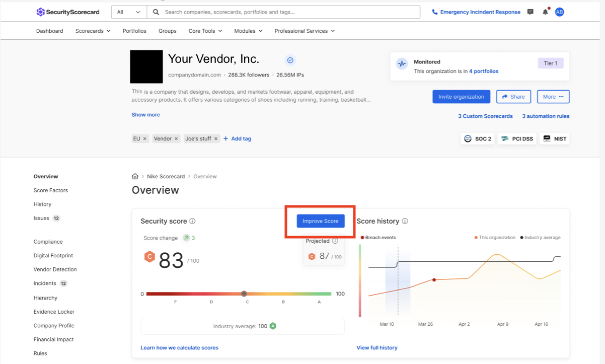The width and height of the screenshot is (605, 364).
Task: Remove the Joe's stuff tag
Action: pos(216,138)
